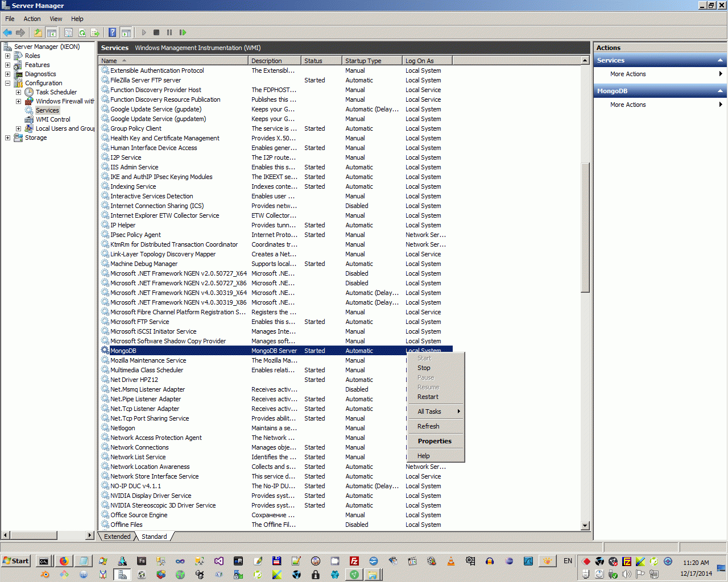728x582 pixels.
Task: Expand the Local Users and Groups node
Action: click(18, 128)
